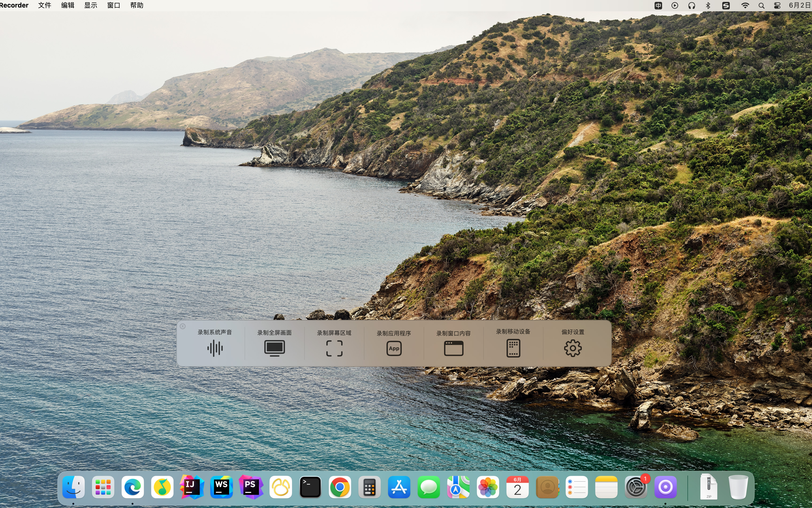Open Calculator from the Dock
Image resolution: width=812 pixels, height=508 pixels.
coord(369,487)
